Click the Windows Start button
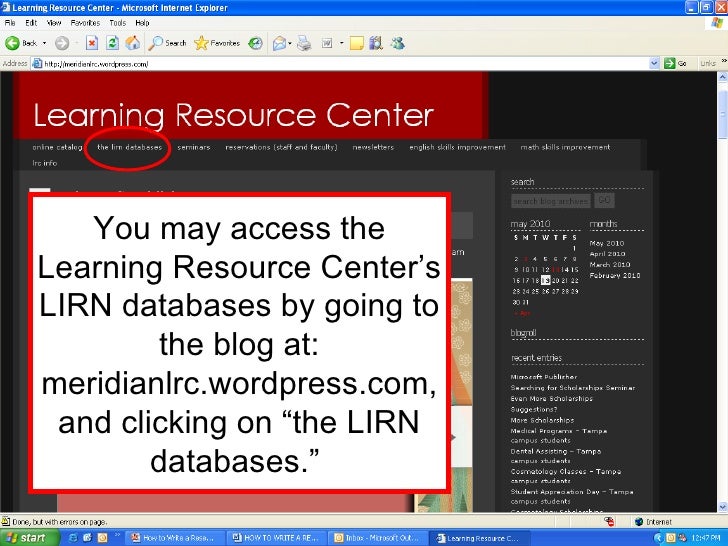Screen dimensions: 728x546 click(29, 538)
